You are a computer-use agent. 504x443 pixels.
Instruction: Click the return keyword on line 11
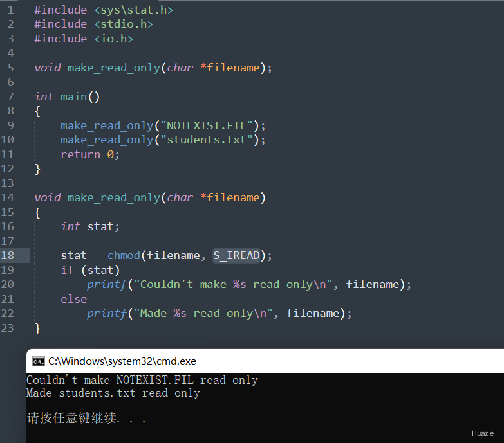pos(80,155)
